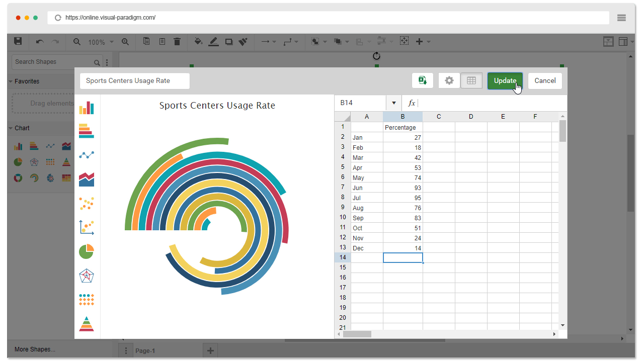Click the spreadsheet vertical scrollbar thumb
Image resolution: width=644 pixels, height=362 pixels.
tap(562, 131)
